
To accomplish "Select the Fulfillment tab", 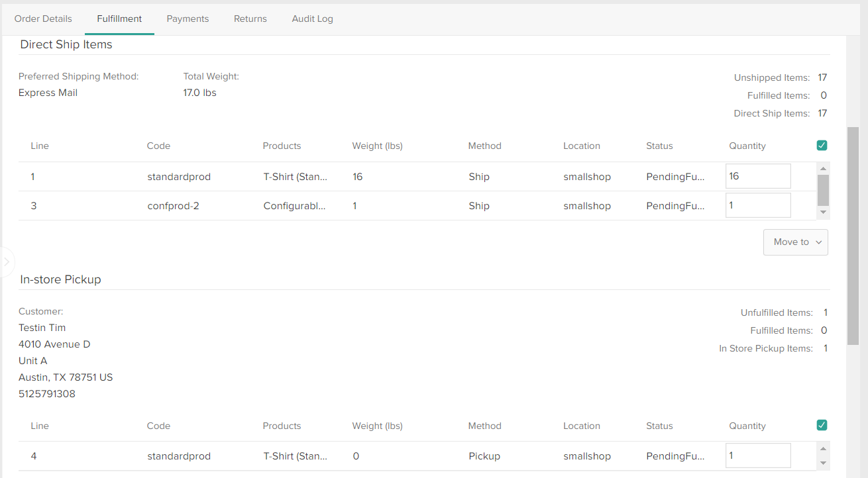I will pos(119,19).
